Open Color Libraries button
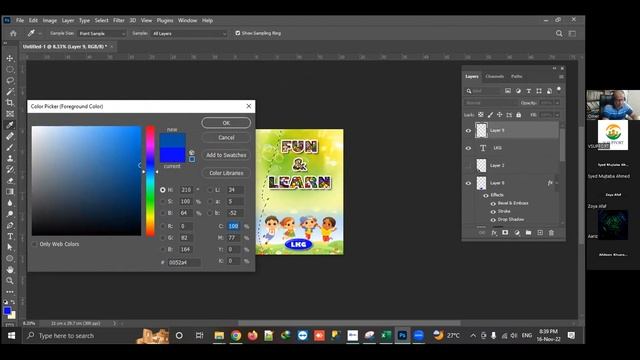 click(226, 173)
